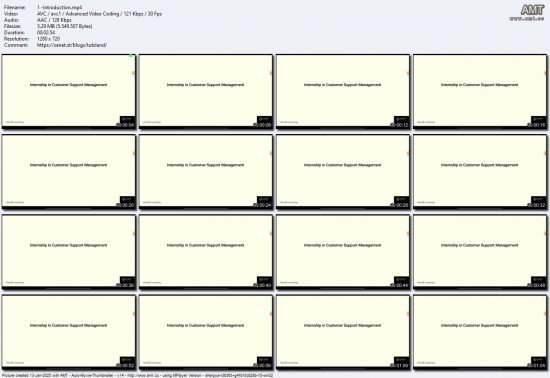Click the filesize value '5.29 MB'

pos(65,26)
